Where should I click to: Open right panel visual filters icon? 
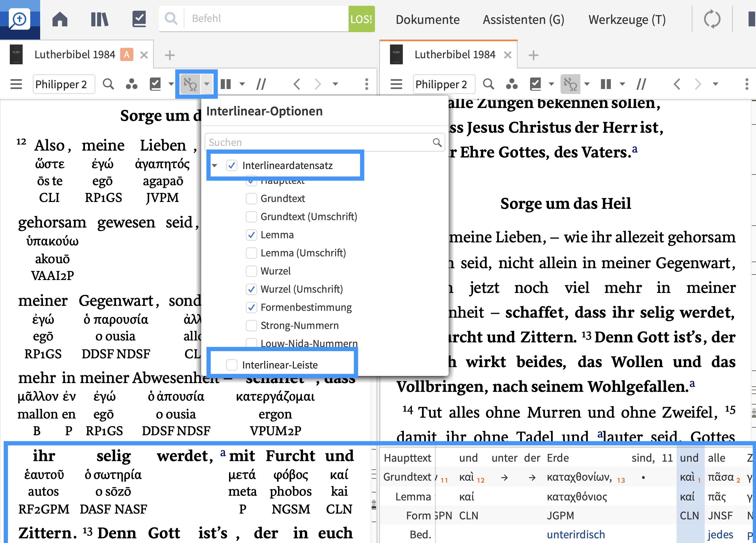(x=512, y=84)
